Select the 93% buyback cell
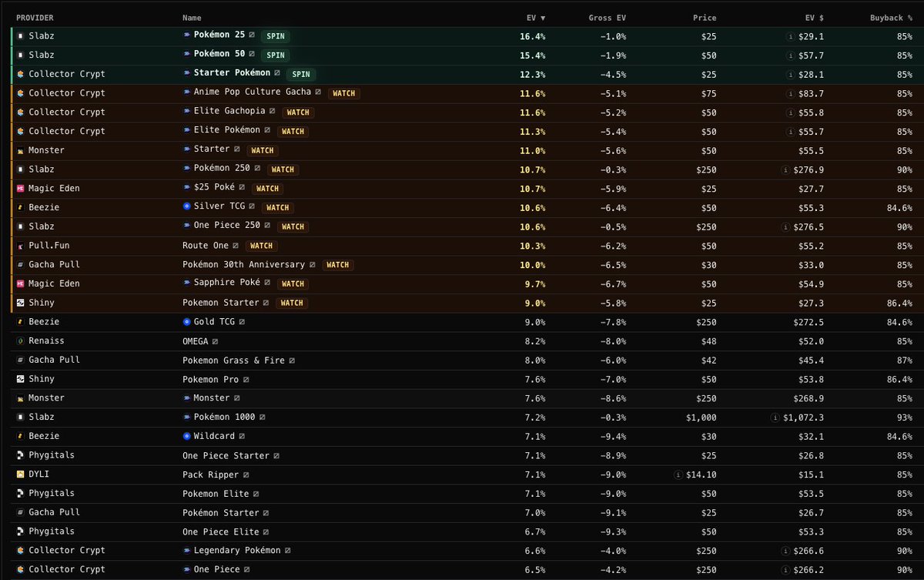 [904, 417]
